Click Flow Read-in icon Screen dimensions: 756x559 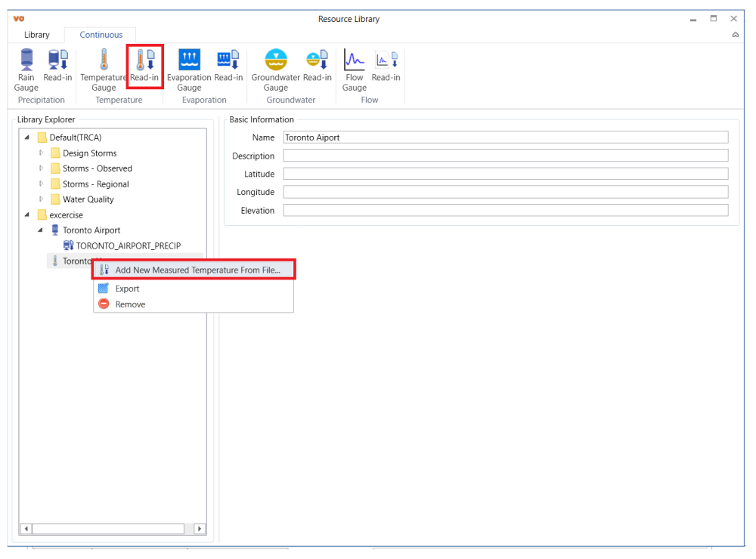pyautogui.click(x=386, y=65)
